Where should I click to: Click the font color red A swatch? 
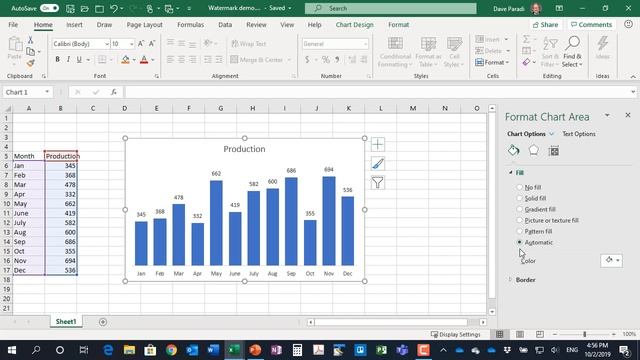[144, 60]
